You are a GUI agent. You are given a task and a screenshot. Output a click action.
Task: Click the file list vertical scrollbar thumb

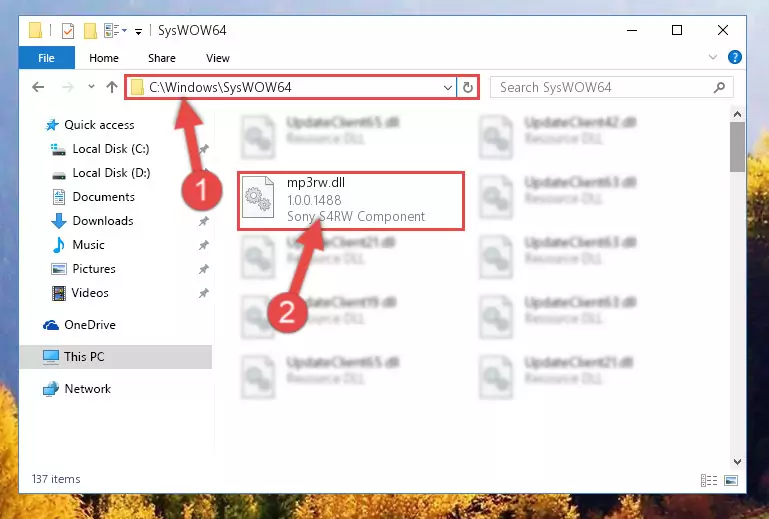(x=737, y=147)
